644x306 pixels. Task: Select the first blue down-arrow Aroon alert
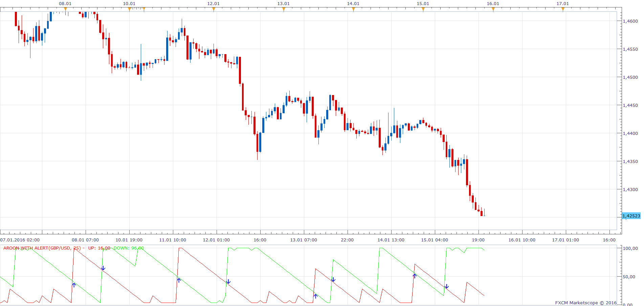click(103, 268)
